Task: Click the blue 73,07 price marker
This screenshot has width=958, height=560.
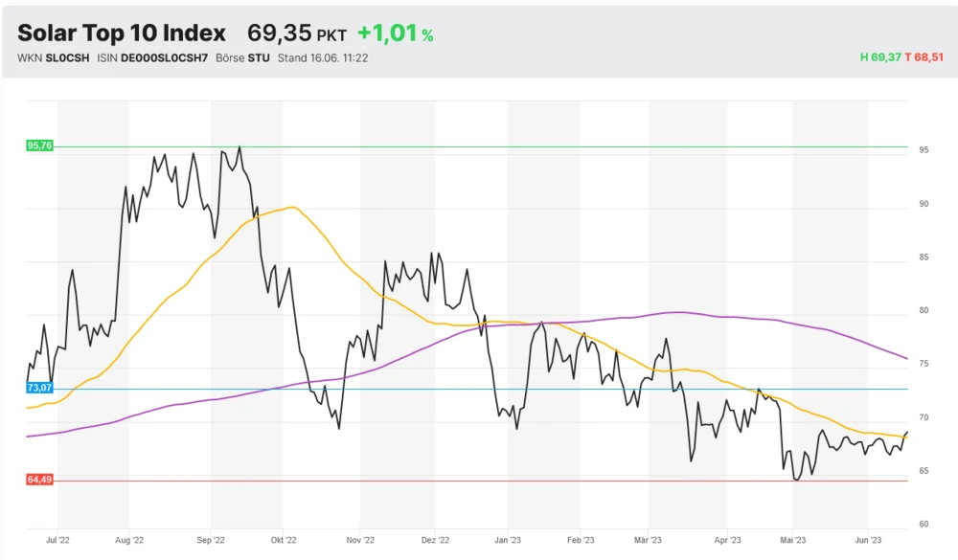Action: pos(39,388)
